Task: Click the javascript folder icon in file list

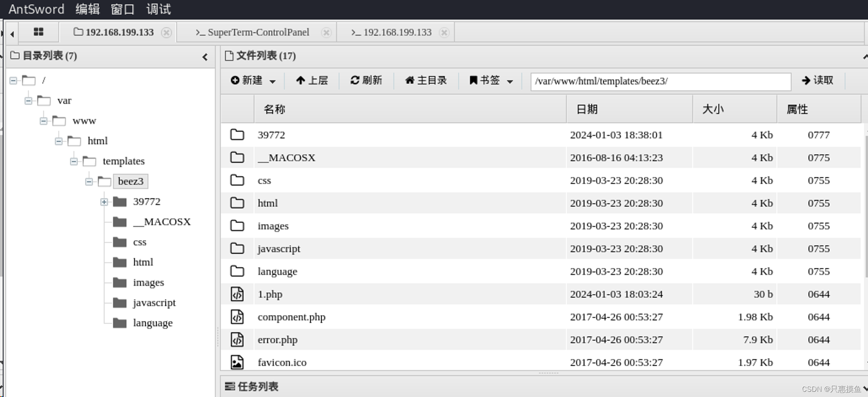Action: (237, 248)
